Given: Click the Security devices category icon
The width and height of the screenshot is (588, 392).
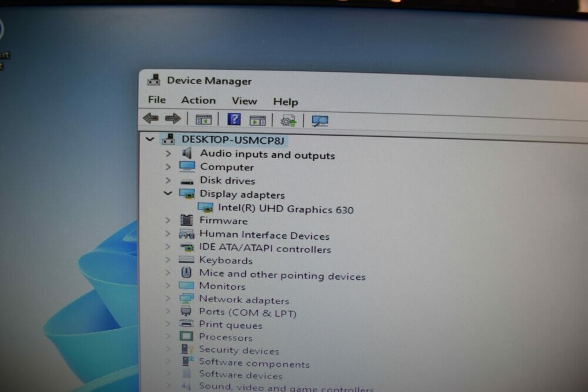Looking at the screenshot, I should click(x=187, y=349).
